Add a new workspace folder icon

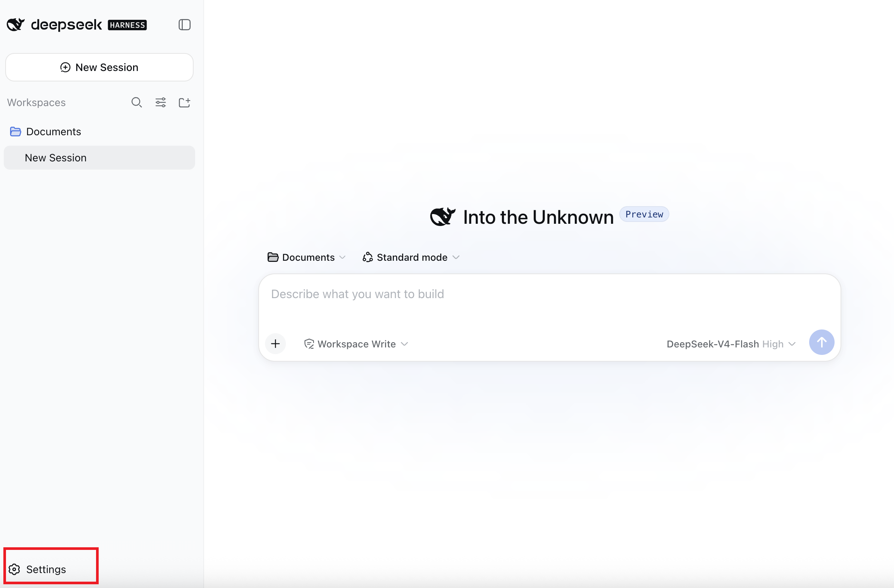[x=184, y=102]
